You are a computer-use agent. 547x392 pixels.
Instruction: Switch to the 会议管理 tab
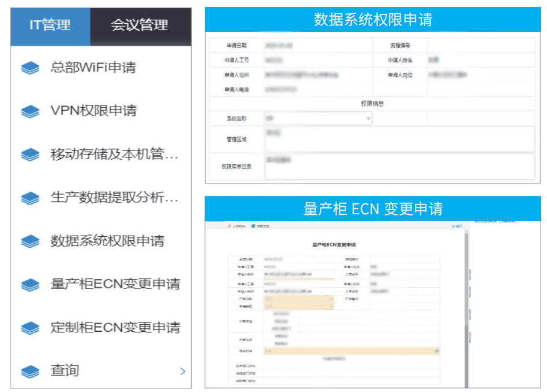(x=140, y=25)
